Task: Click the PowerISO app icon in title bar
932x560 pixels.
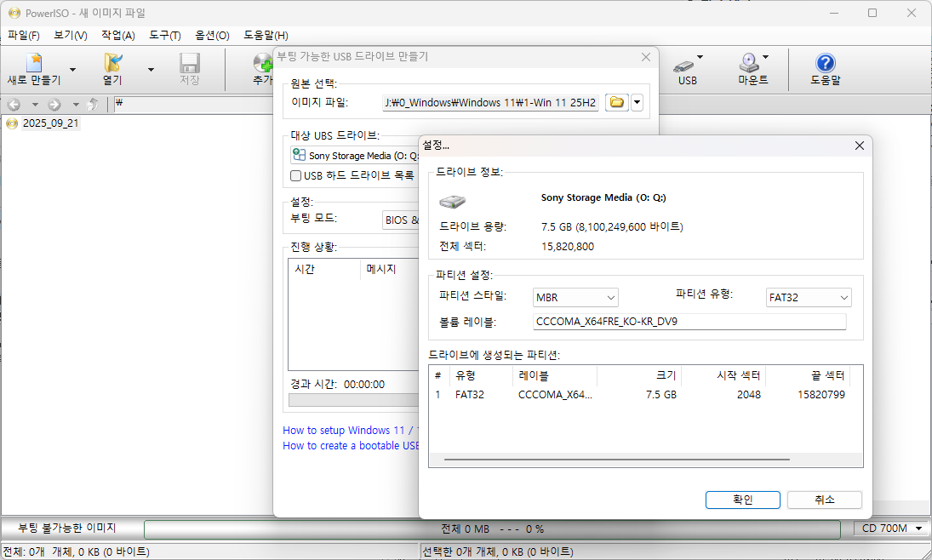Action: [14, 13]
